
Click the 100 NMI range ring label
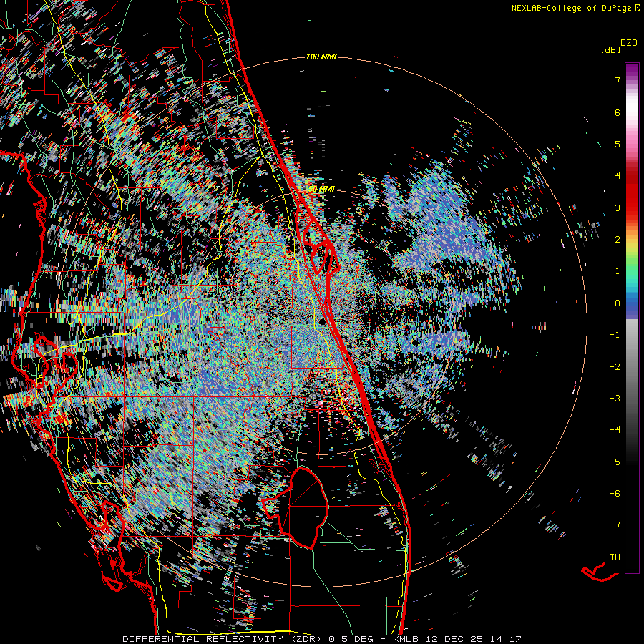[x=321, y=57]
